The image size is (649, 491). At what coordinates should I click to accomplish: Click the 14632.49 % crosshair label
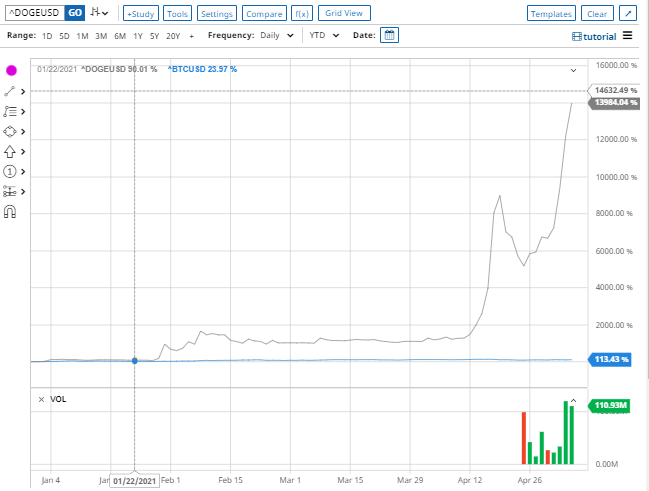613,90
